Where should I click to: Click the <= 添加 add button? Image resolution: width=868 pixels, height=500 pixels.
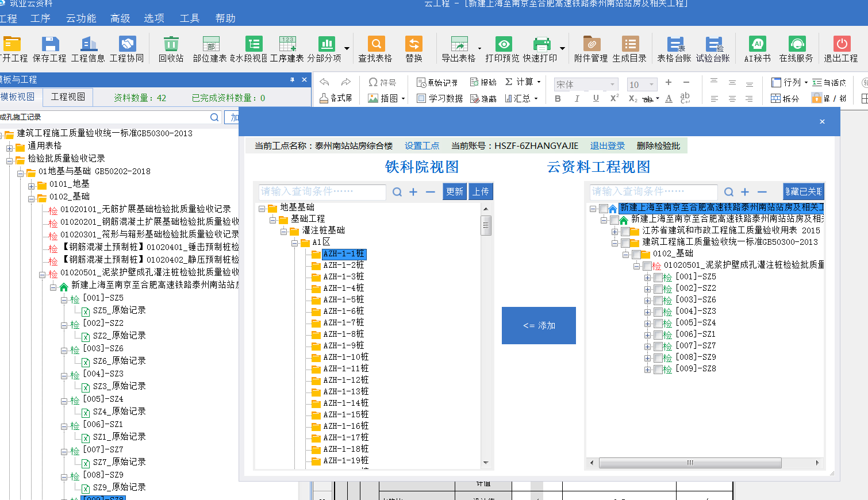(x=539, y=325)
